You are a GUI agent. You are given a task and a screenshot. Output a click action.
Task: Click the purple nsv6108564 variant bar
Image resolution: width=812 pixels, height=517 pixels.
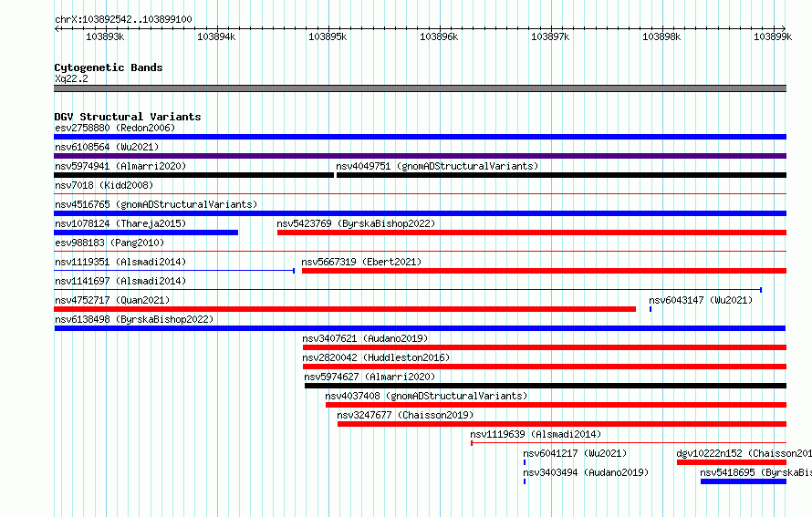pos(420,156)
